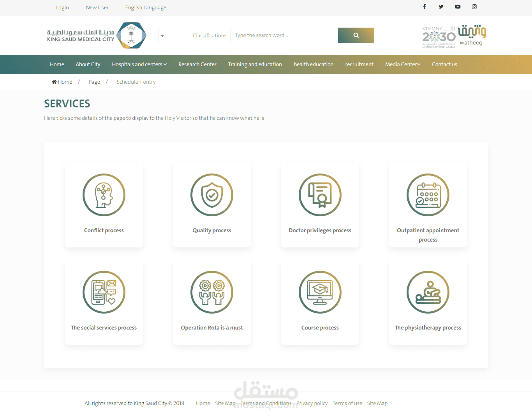This screenshot has height=419, width=532.
Task: Click the New User link
Action: (x=97, y=8)
